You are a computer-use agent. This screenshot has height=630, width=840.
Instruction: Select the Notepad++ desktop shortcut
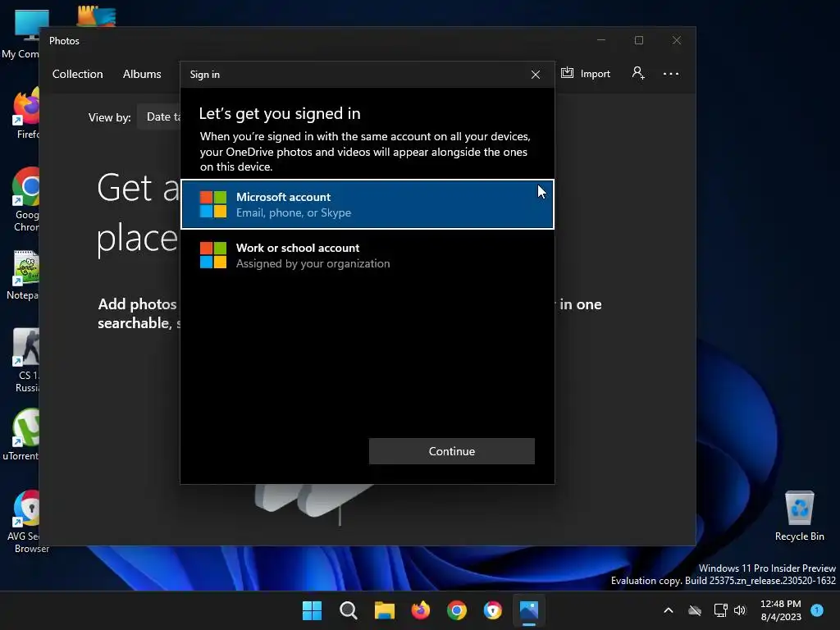tap(22, 275)
